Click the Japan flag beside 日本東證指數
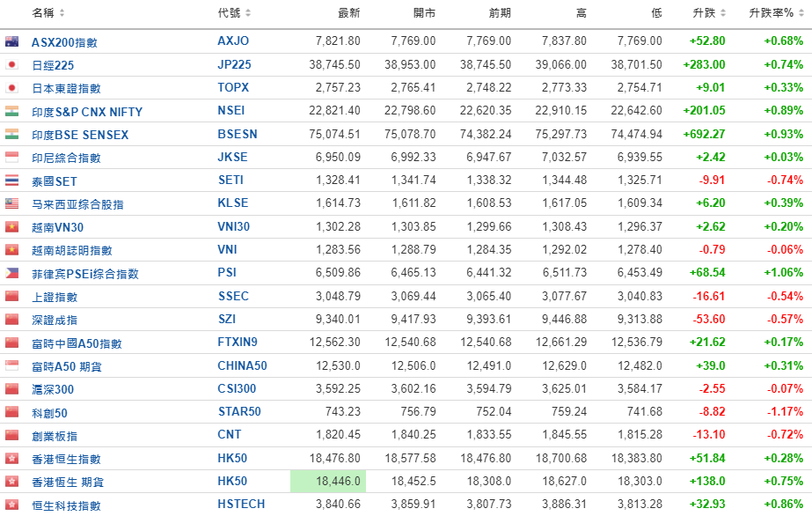The image size is (812, 516). [12, 88]
